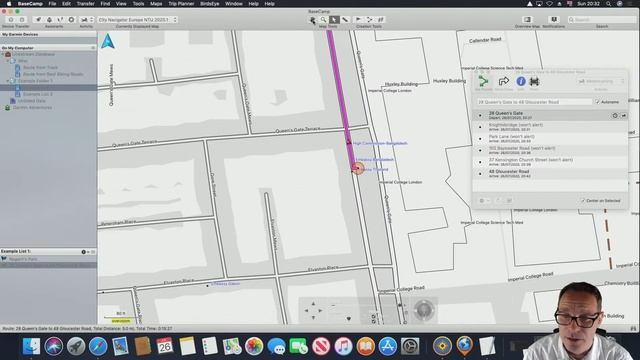Open the City Navigator Europe map dropdown
The height and width of the screenshot is (360, 640).
(138, 20)
